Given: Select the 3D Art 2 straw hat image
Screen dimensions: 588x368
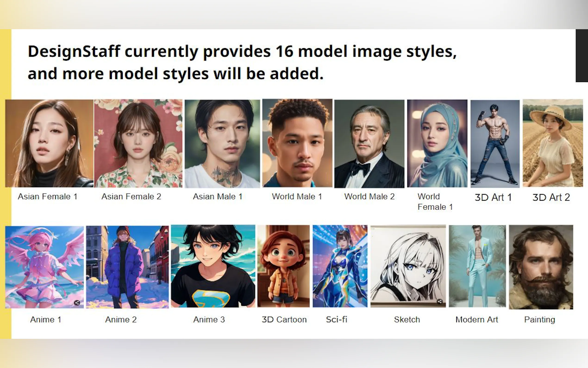Looking at the screenshot, I should coord(553,143).
